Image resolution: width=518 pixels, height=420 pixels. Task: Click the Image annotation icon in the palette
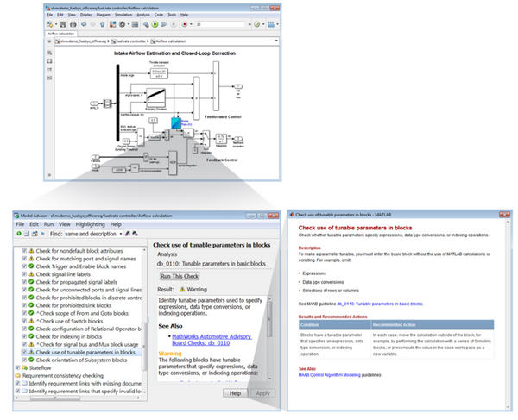point(49,78)
